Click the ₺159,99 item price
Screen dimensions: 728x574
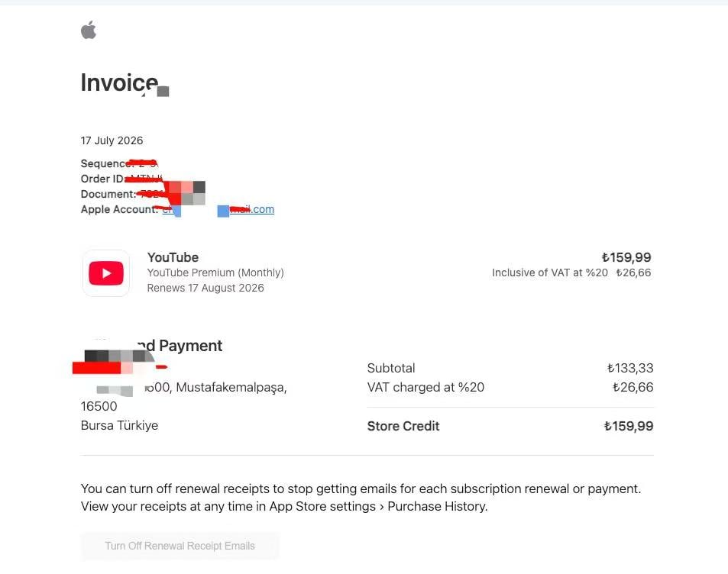click(626, 257)
